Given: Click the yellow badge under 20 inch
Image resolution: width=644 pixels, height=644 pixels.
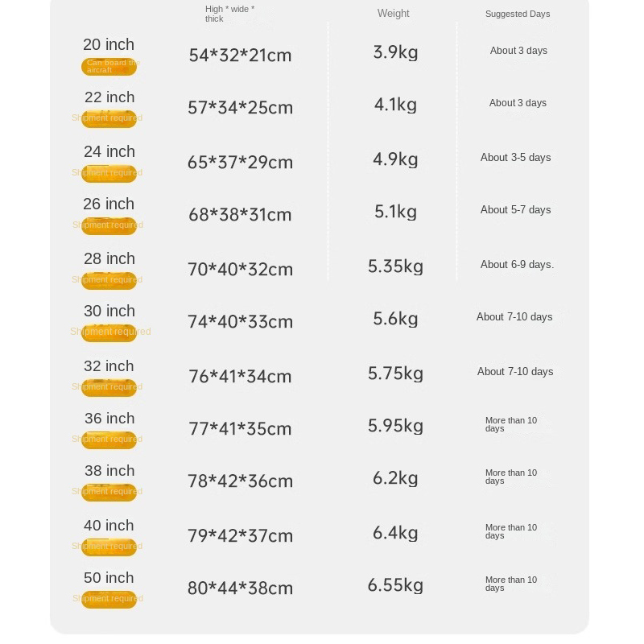Looking at the screenshot, I should (x=109, y=67).
